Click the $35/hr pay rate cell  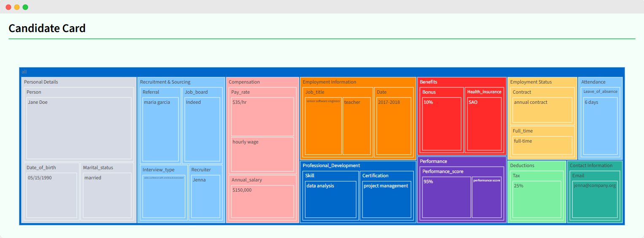(262, 116)
